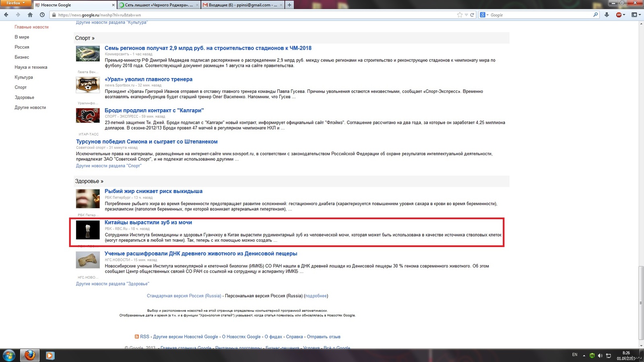Viewport: 644px width, 362px height.
Task: Select 'Наука и техника' in the left sidebar
Action: click(x=31, y=67)
